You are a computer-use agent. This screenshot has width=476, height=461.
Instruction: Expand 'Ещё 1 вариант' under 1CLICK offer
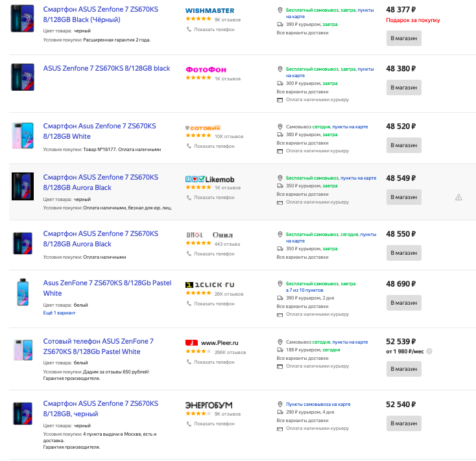tap(59, 313)
